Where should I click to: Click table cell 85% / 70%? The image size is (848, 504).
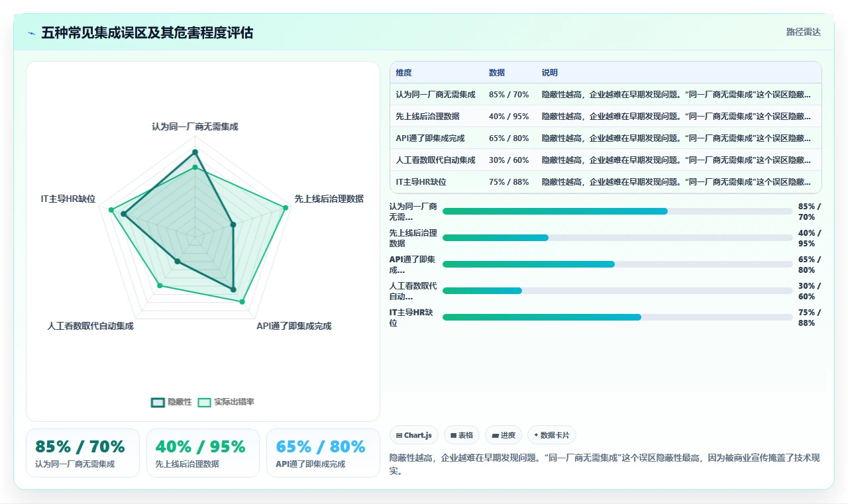(x=509, y=95)
